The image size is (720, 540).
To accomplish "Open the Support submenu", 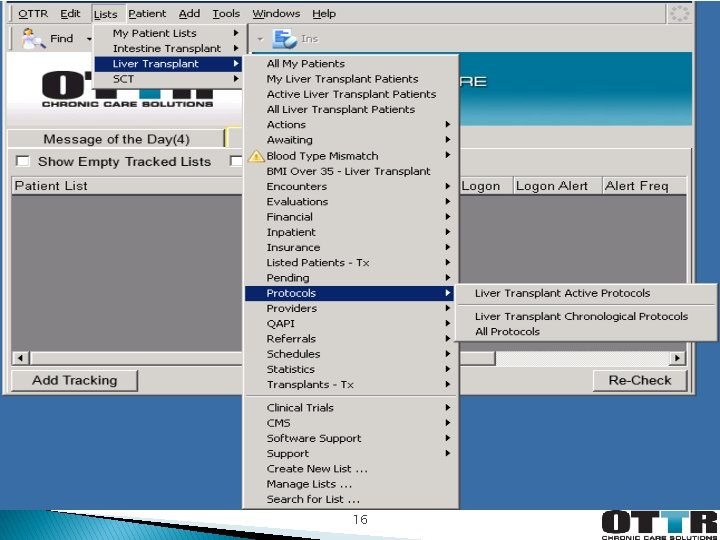I will click(350, 453).
